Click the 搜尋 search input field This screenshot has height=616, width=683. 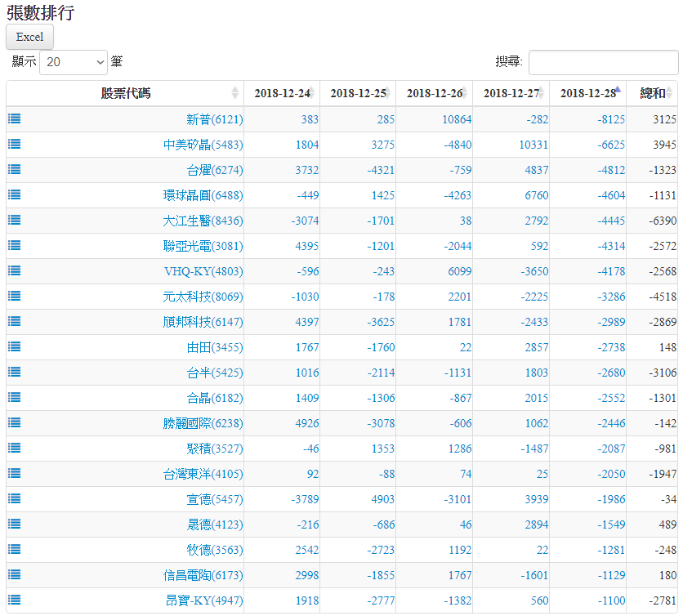(x=603, y=62)
